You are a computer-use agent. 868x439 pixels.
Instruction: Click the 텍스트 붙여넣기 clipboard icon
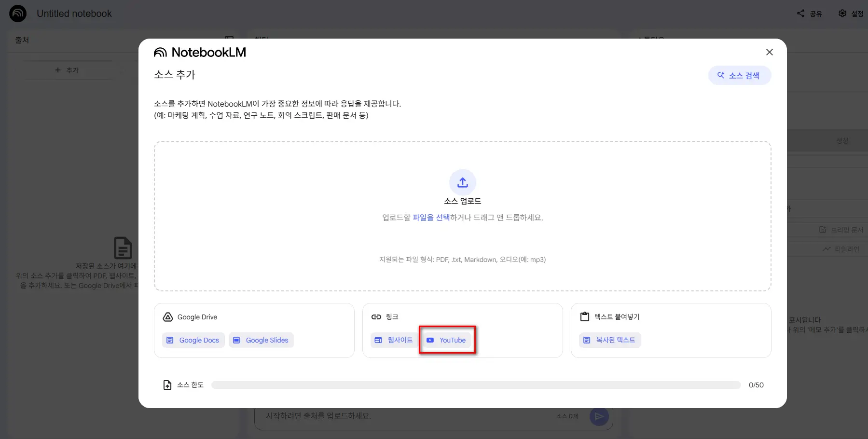[x=585, y=317]
